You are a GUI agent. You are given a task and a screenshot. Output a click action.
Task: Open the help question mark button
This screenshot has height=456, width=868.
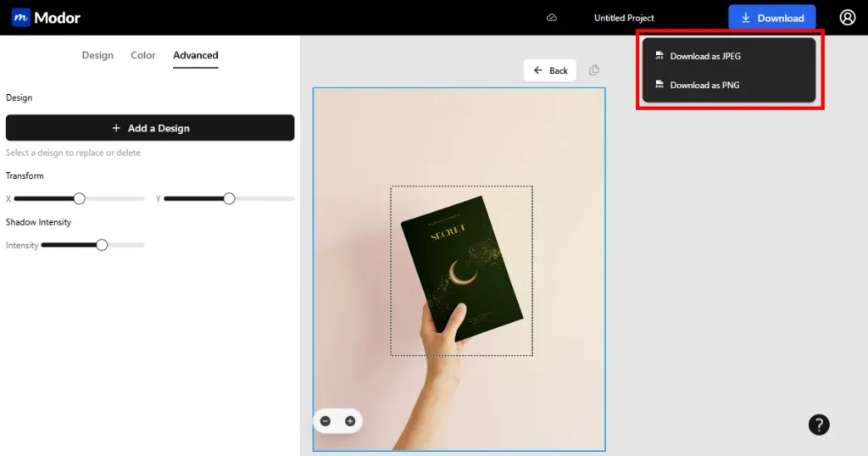pyautogui.click(x=819, y=425)
